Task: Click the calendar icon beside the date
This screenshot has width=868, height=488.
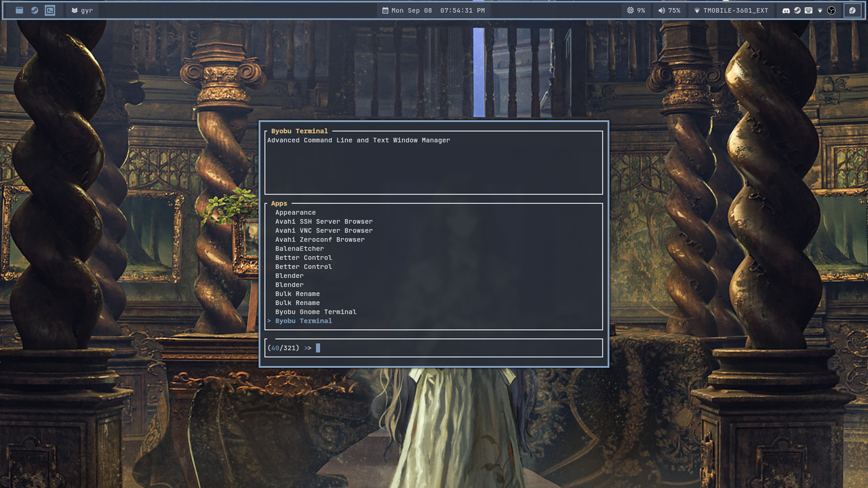Action: coord(386,11)
